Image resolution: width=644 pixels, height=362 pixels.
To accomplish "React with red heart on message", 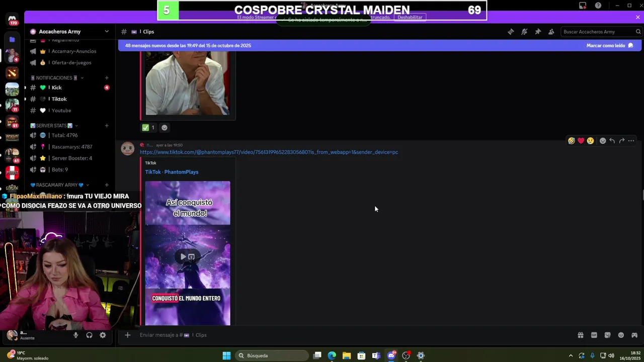I will point(581,141).
